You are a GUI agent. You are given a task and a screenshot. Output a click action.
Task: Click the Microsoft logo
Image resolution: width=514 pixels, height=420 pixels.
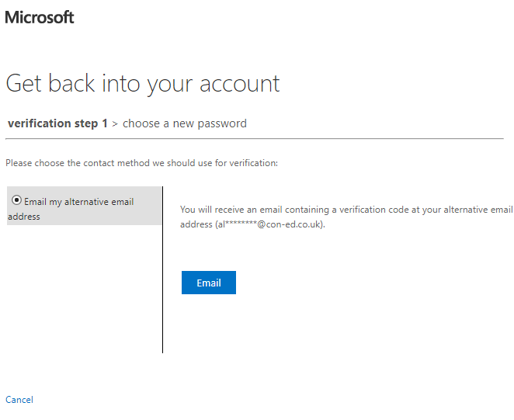point(40,17)
